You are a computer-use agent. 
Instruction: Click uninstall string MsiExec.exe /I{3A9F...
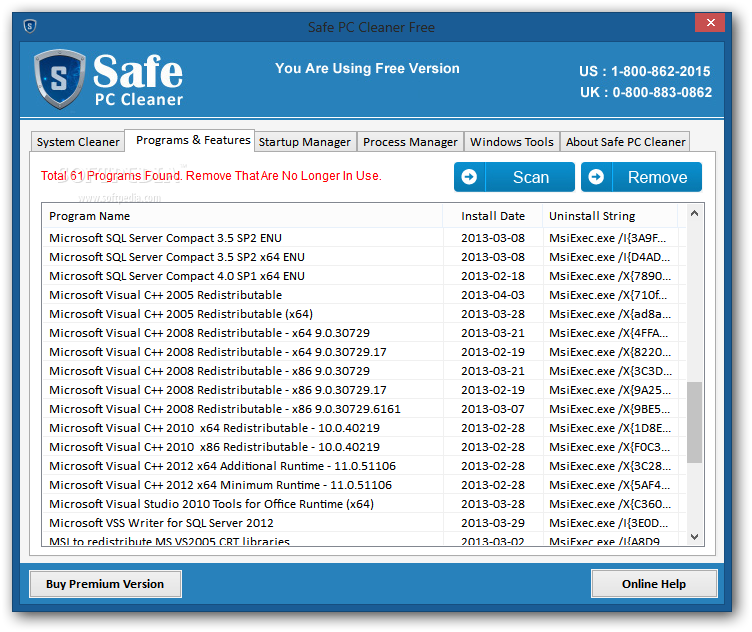608,238
